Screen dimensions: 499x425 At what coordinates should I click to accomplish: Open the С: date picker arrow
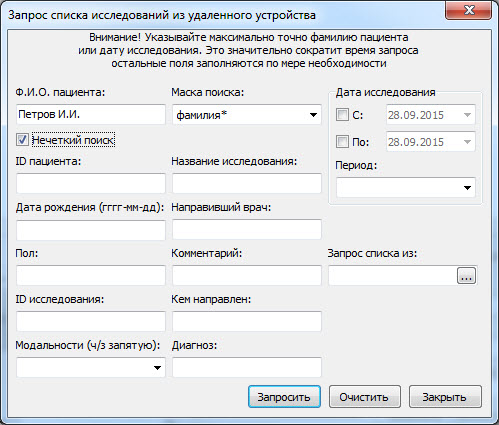467,115
